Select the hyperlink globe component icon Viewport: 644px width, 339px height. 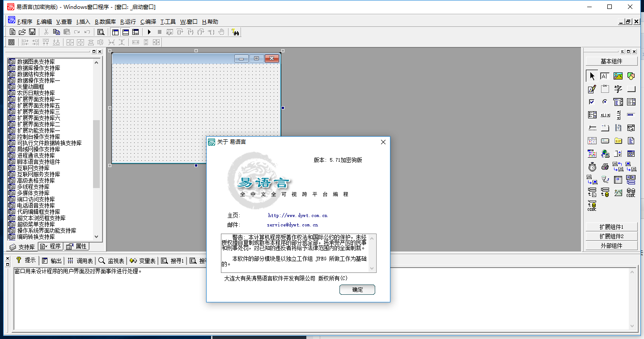605,154
